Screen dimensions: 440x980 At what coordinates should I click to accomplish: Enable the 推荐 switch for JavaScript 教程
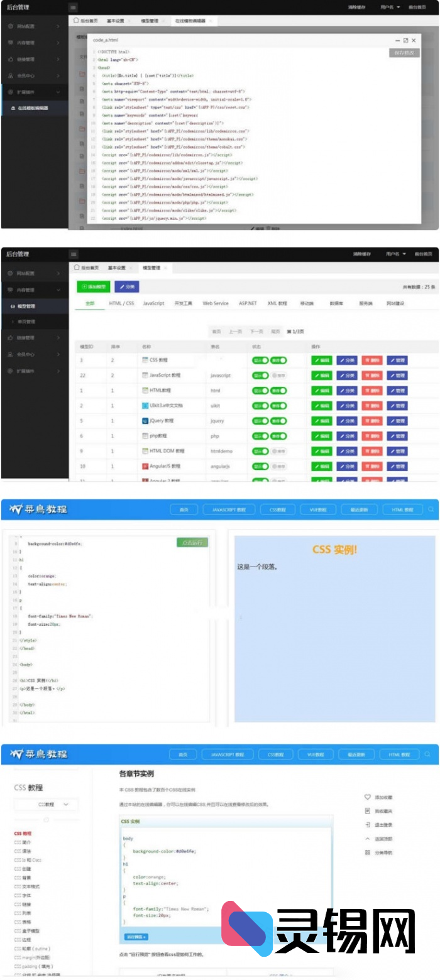click(278, 375)
